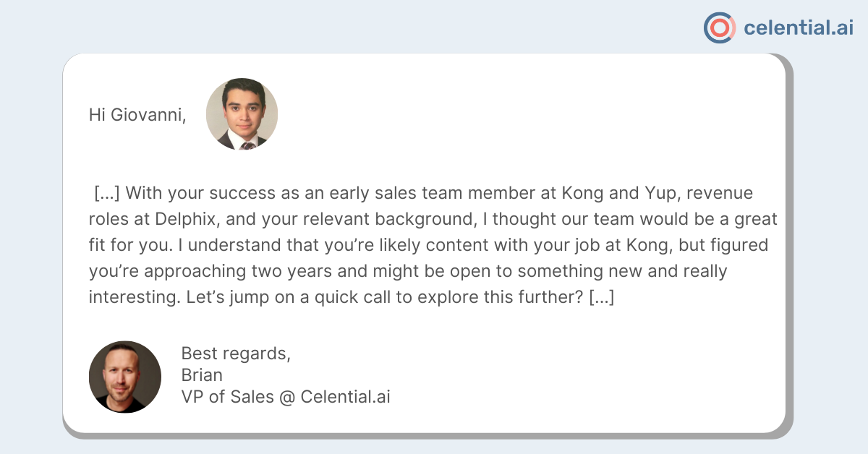
Task: Click "your job at Kong" text
Action: (x=605, y=246)
